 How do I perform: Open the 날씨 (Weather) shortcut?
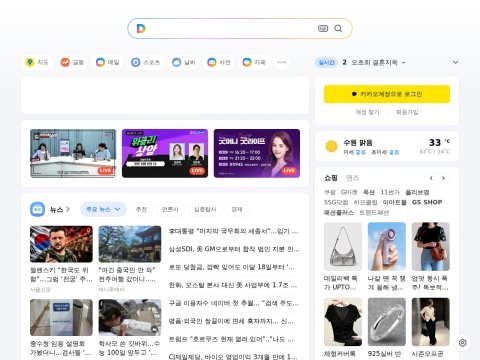(184, 62)
